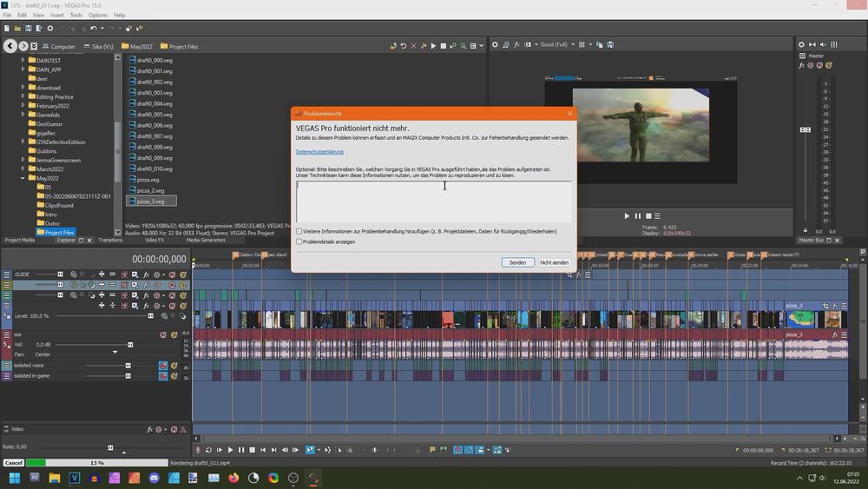Image resolution: width=868 pixels, height=489 pixels.
Task: Expand the Editing Practice folder
Action: pyautogui.click(x=23, y=96)
